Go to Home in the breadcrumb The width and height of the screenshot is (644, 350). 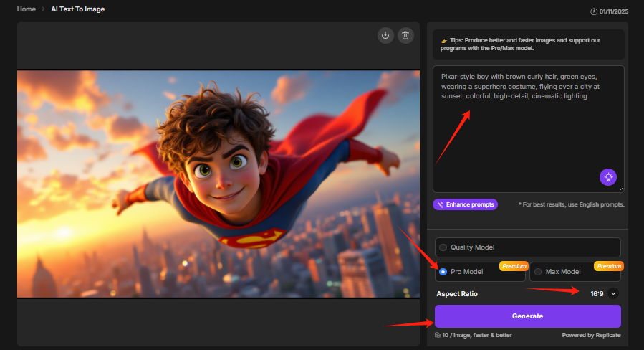point(27,9)
